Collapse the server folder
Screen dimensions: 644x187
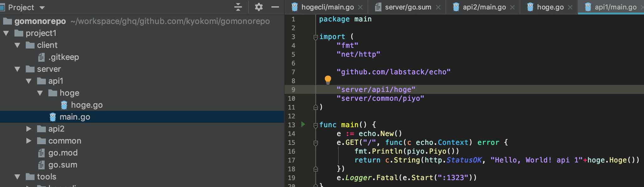click(17, 69)
